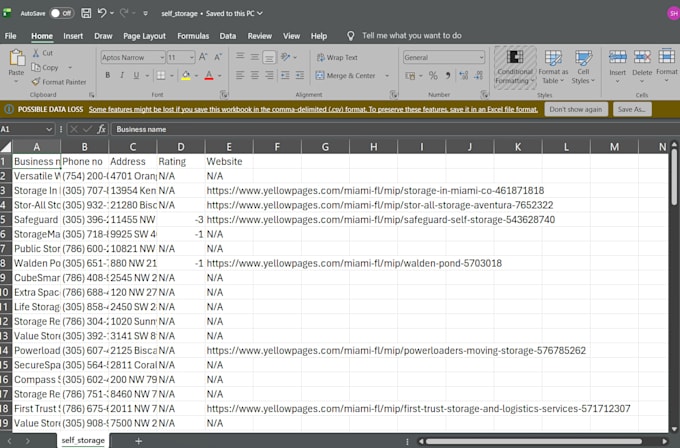Open the File menu
This screenshot has height=448, width=680.
10,36
